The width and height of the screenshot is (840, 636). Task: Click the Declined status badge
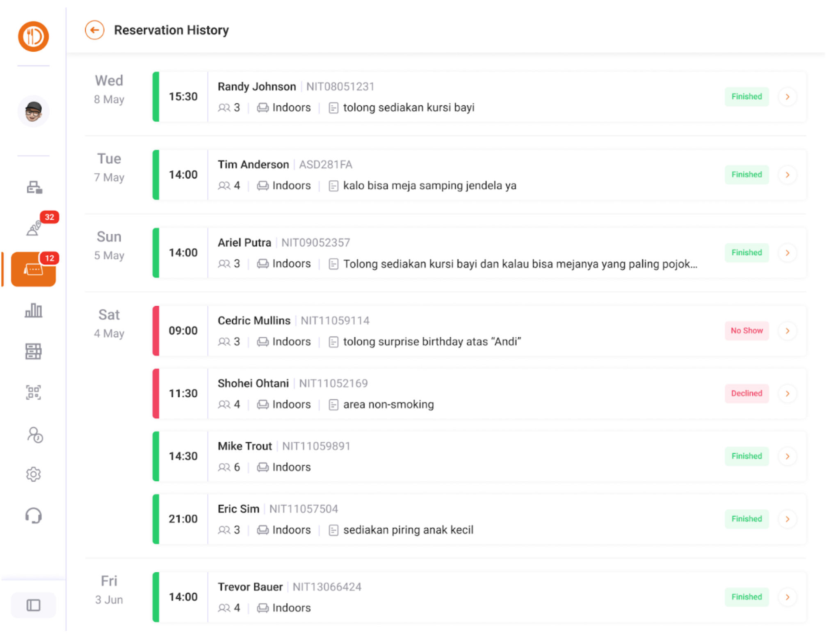[x=746, y=393]
